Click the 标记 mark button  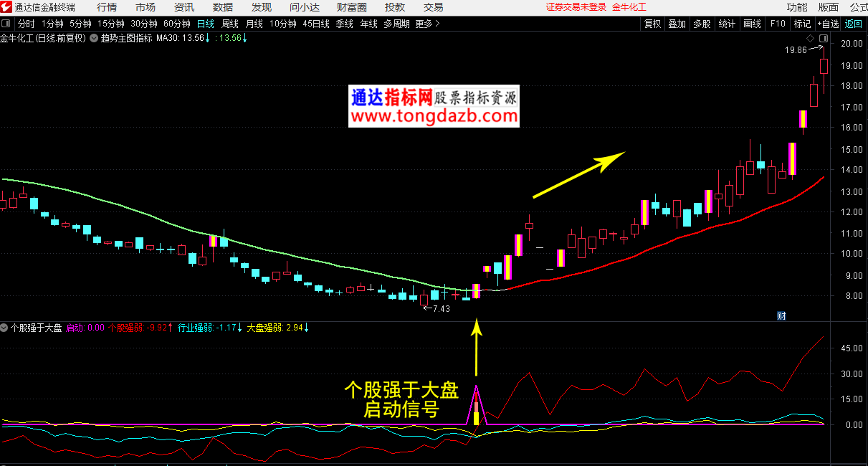pos(802,24)
